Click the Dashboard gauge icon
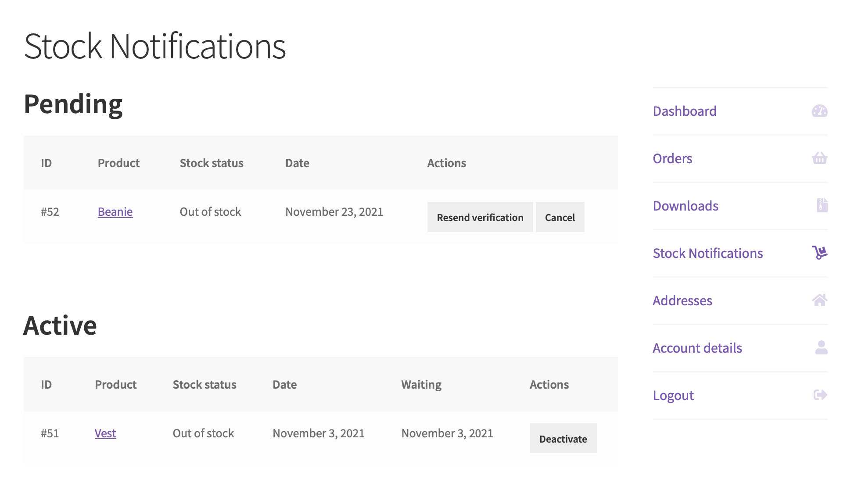The width and height of the screenshot is (854, 504). click(819, 111)
